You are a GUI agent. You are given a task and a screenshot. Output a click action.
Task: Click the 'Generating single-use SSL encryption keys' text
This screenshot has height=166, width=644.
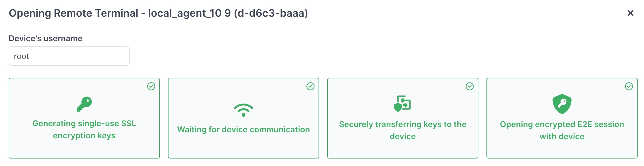click(84, 129)
